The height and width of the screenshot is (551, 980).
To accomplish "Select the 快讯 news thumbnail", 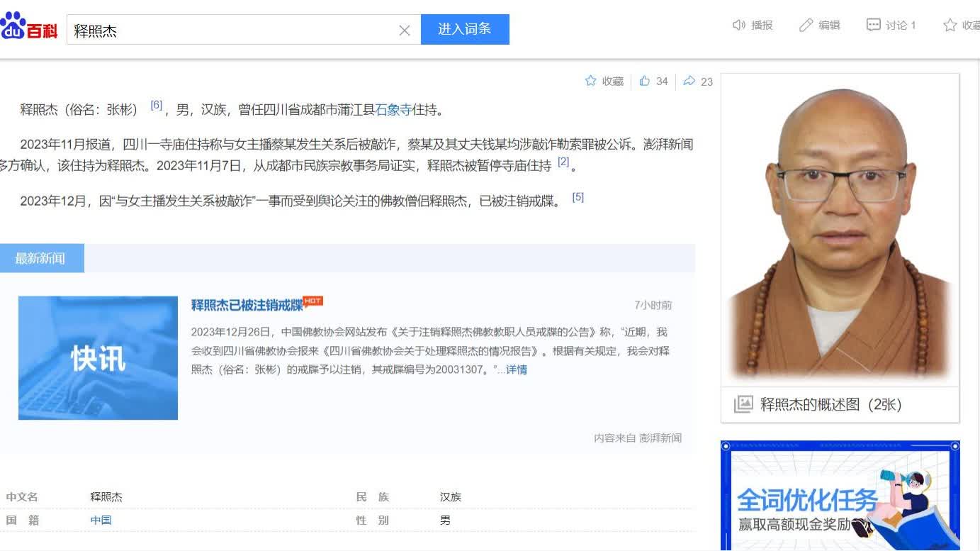I will pyautogui.click(x=98, y=357).
